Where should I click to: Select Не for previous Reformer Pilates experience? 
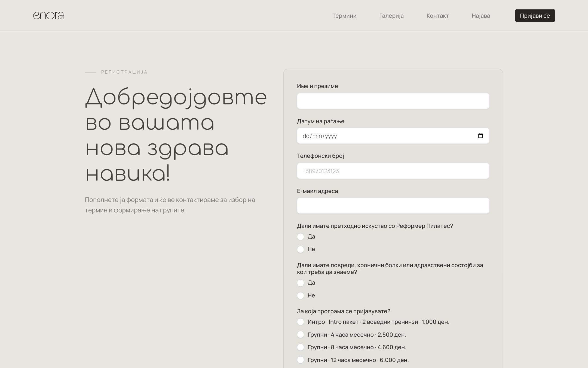[301, 249]
